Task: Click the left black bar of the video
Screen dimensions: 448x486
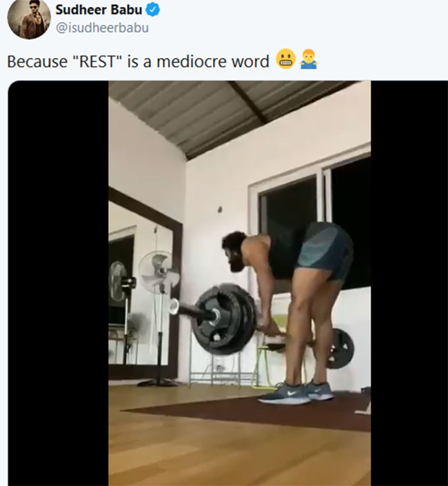Action: 59,283
